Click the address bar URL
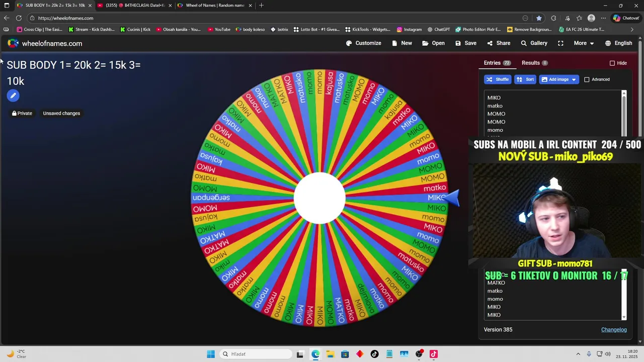The width and height of the screenshot is (644, 362). [x=65, y=18]
